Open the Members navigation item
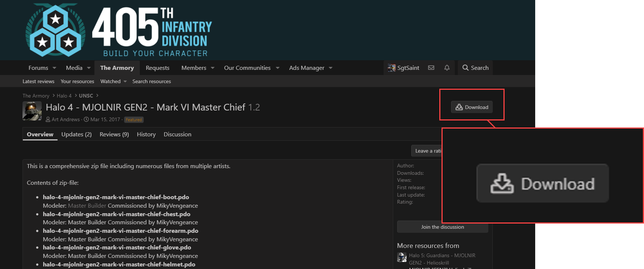 [x=194, y=68]
